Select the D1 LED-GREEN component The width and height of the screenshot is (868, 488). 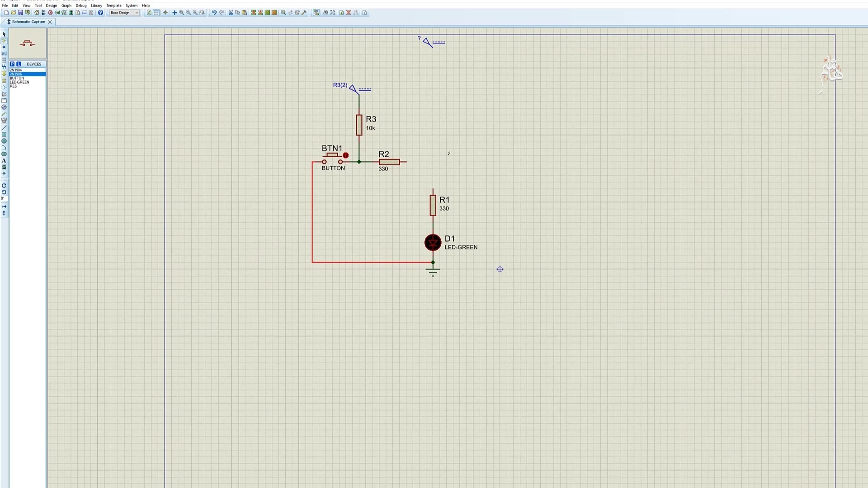pyautogui.click(x=433, y=243)
